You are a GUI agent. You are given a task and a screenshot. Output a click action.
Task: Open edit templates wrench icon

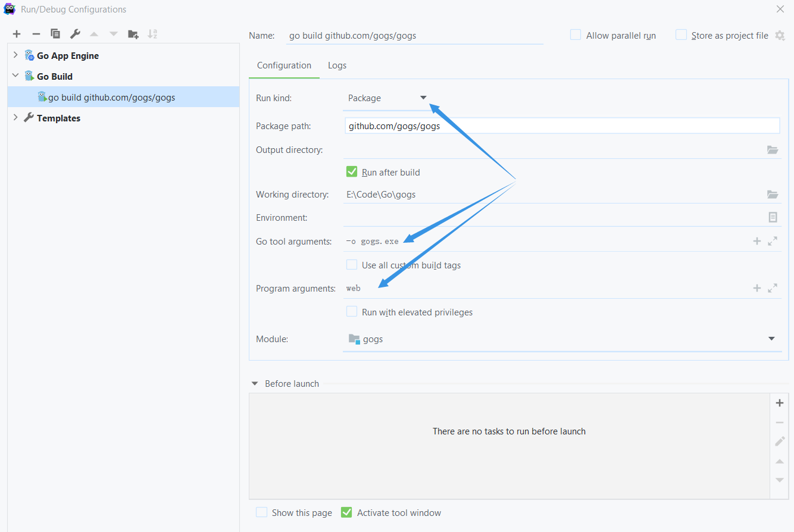pyautogui.click(x=75, y=35)
